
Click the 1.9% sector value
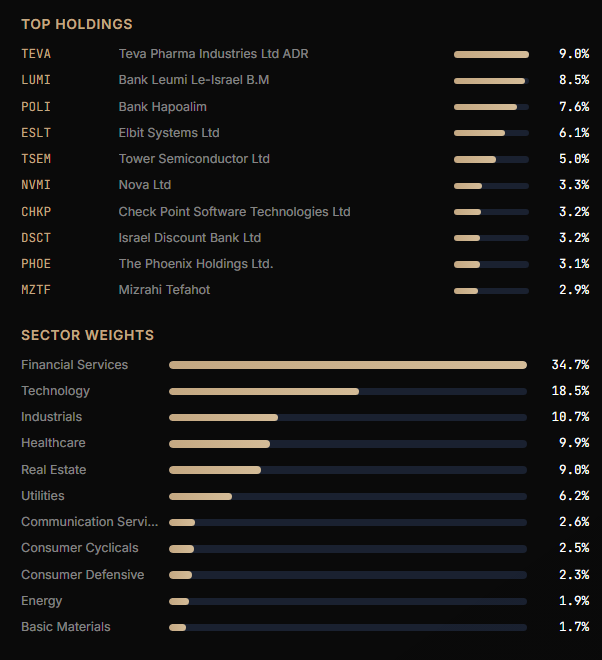point(574,601)
